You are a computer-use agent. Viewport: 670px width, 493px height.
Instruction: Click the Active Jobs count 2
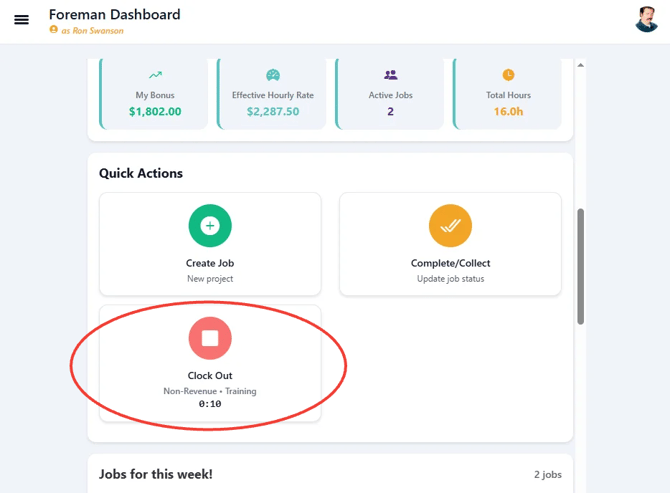(x=391, y=112)
